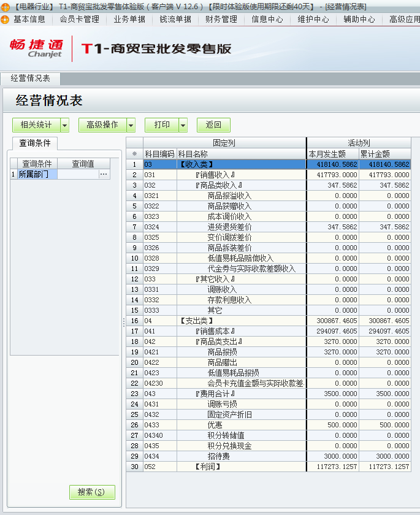Switch to the 经营情况表 document tab

pos(30,78)
